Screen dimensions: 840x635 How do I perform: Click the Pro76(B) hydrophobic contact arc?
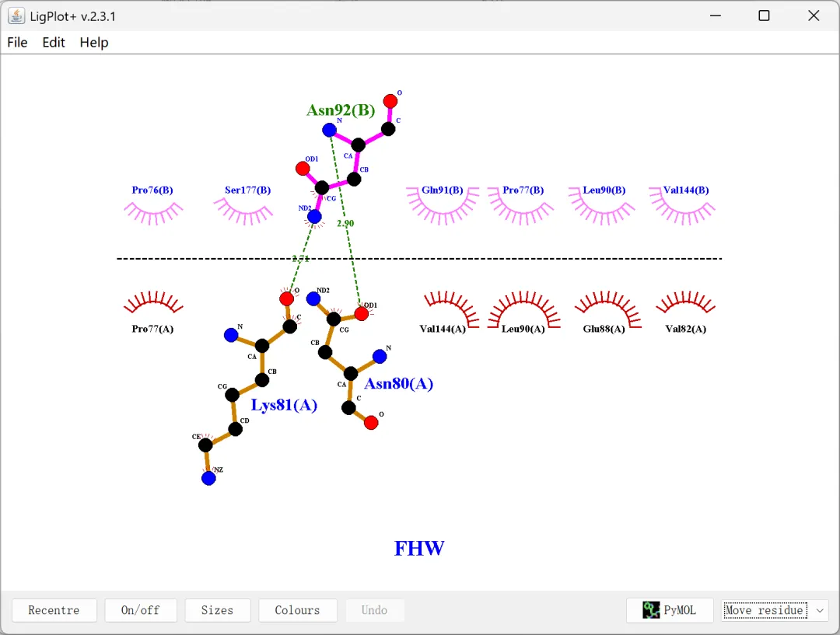[154, 213]
